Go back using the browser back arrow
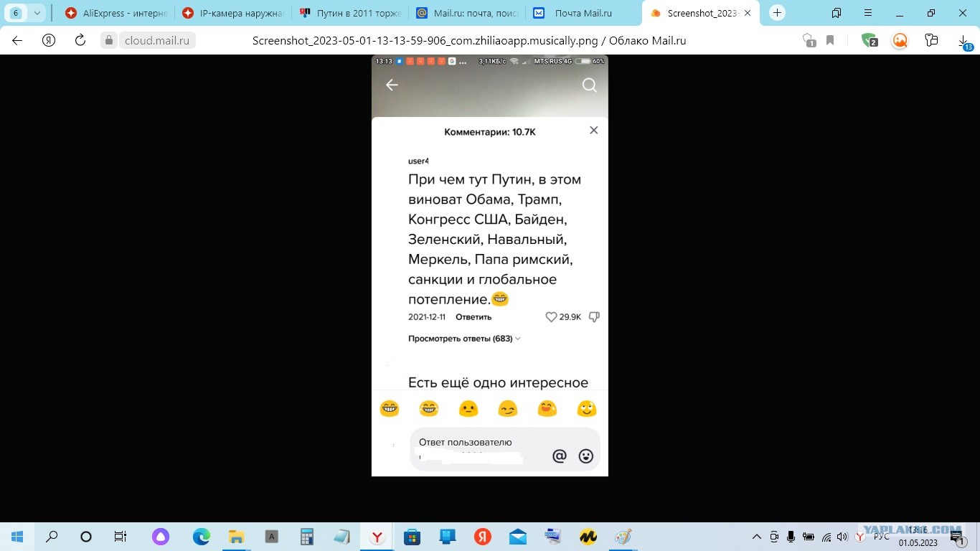Image resolution: width=980 pixels, height=551 pixels. [17, 40]
